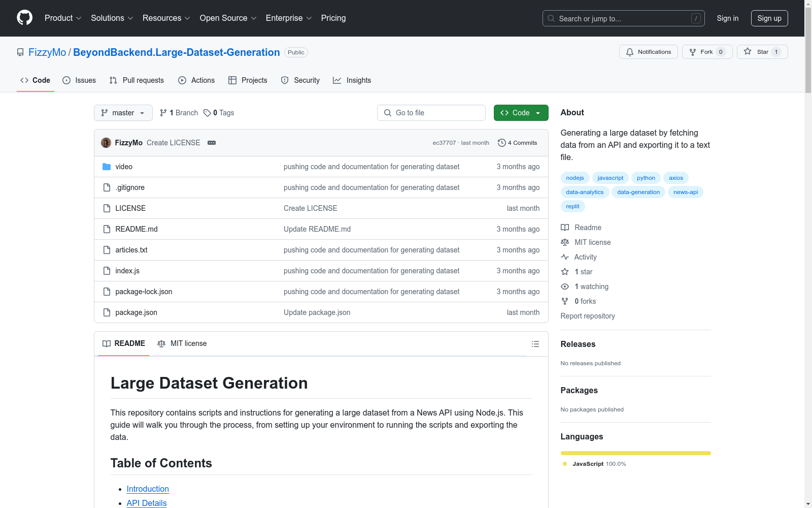This screenshot has height=508, width=812.
Task: Open the FizzyMo owner link in breadcrumb
Action: [x=47, y=52]
